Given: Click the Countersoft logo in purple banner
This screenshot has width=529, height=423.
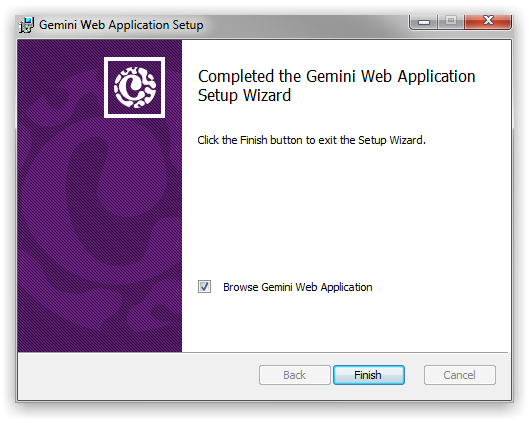Looking at the screenshot, I should click(x=135, y=87).
